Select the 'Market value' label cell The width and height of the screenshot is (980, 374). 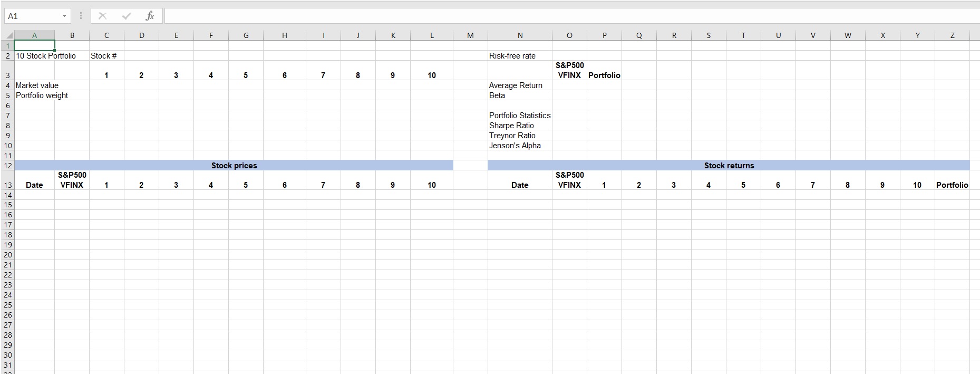tap(34, 85)
